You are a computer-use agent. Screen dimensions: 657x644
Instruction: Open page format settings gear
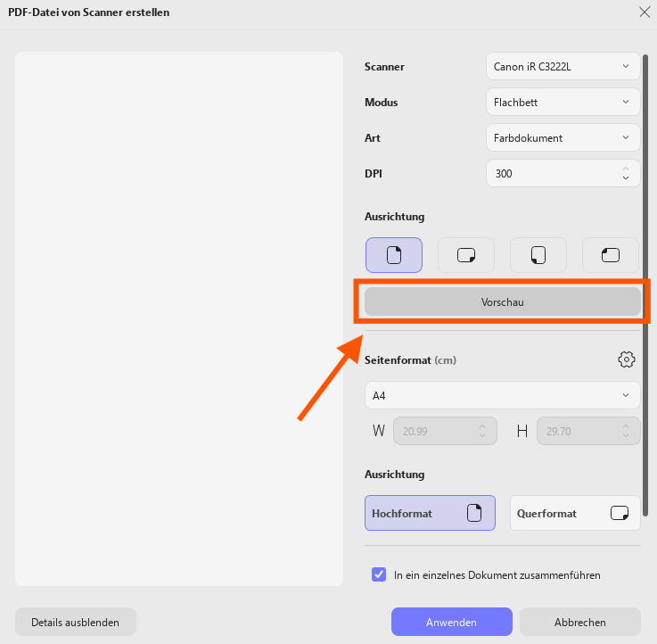pyautogui.click(x=626, y=359)
